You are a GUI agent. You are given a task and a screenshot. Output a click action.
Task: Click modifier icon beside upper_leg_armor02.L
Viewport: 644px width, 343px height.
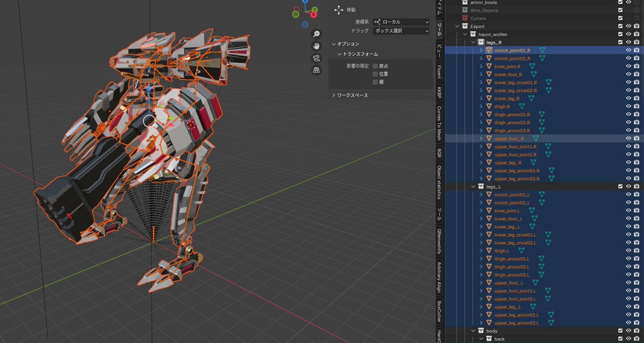pos(551,323)
